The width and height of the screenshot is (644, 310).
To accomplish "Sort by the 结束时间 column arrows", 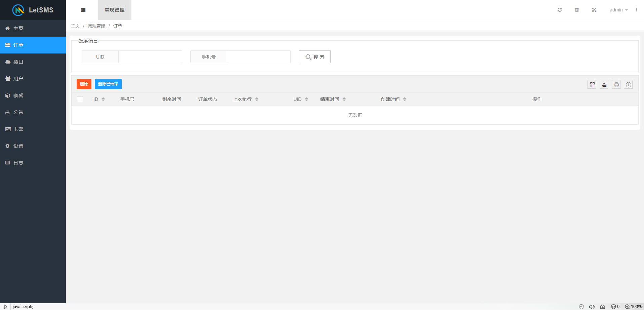I will 344,99.
